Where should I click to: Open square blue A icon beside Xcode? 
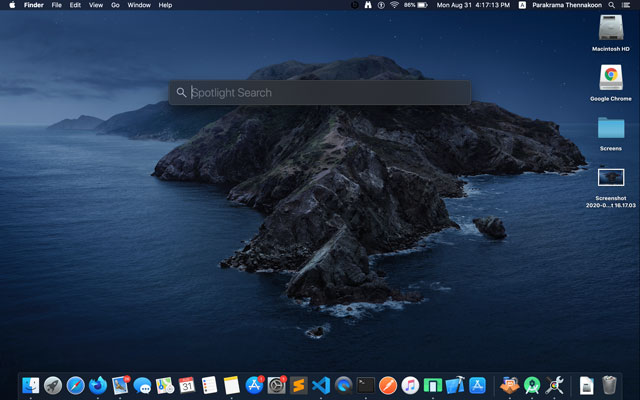[x=477, y=385]
